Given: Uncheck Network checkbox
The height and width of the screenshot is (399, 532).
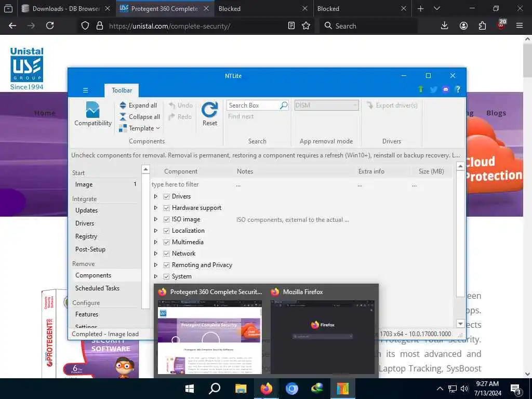Looking at the screenshot, I should [167, 254].
